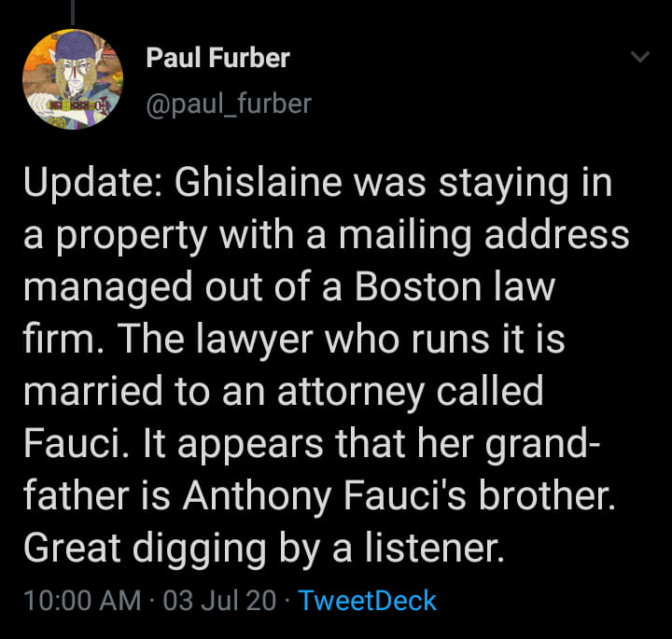Screen dimensions: 672x639
Task: Open the TweetDeck source link
Action: 368,600
